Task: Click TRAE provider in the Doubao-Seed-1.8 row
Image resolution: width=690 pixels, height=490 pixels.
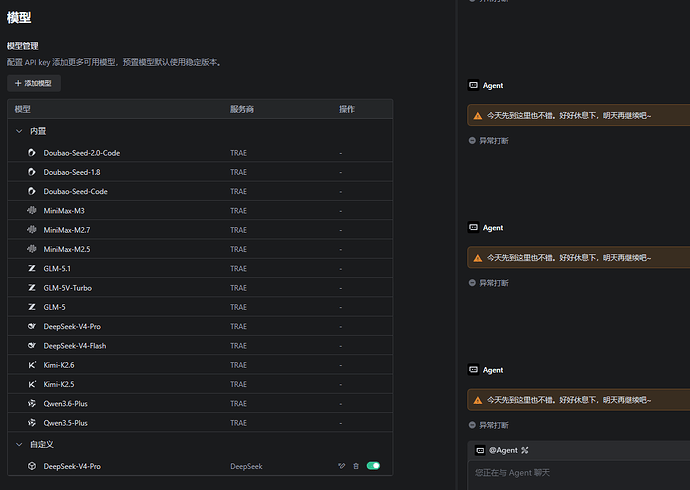Action: pos(238,172)
